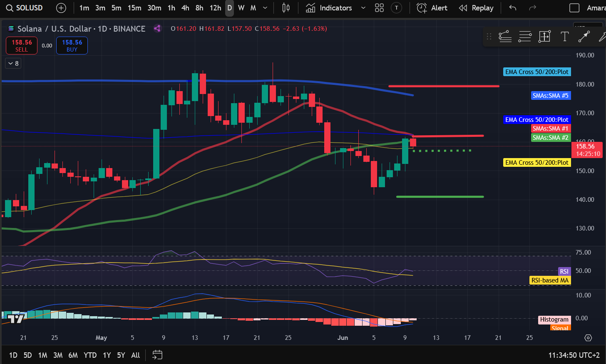Screen dimensions: 606x364
Task: Click the TradingView logo on the chart
Action: tap(16, 319)
